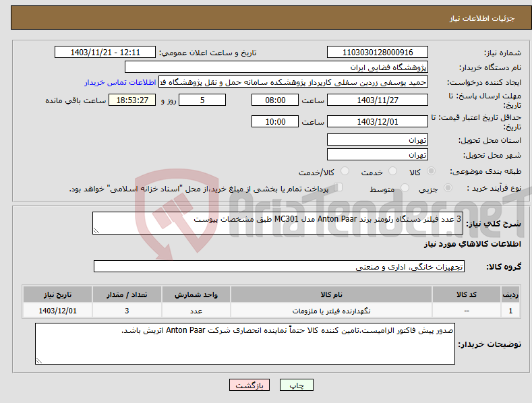Click the deadline time field 08:00
This screenshot has width=532, height=403.
[275, 100]
